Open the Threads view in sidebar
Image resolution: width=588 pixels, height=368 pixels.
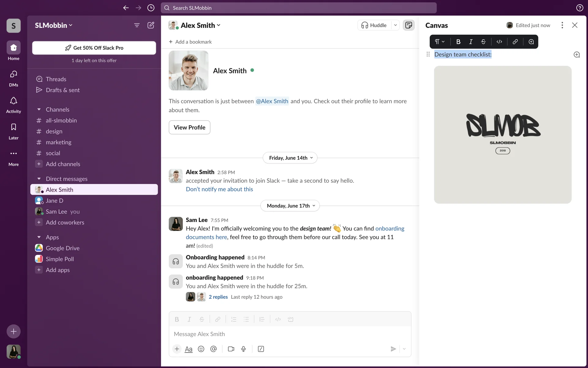click(x=56, y=79)
